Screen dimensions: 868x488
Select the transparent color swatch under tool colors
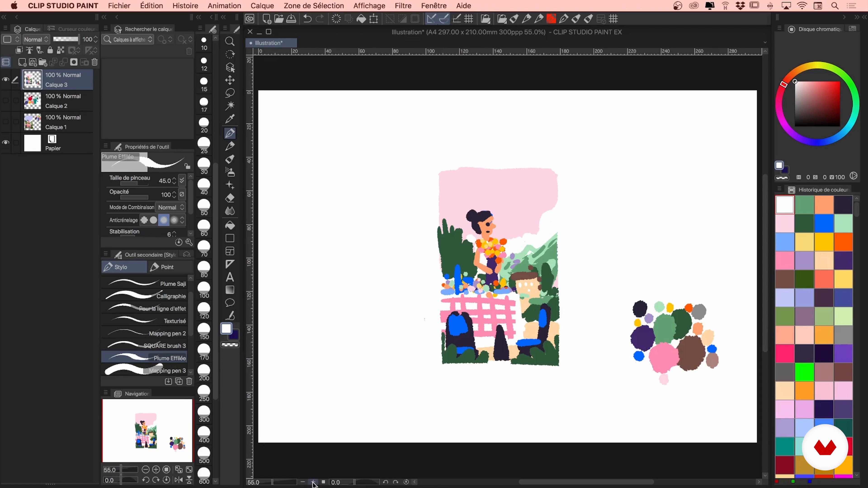coord(230,345)
